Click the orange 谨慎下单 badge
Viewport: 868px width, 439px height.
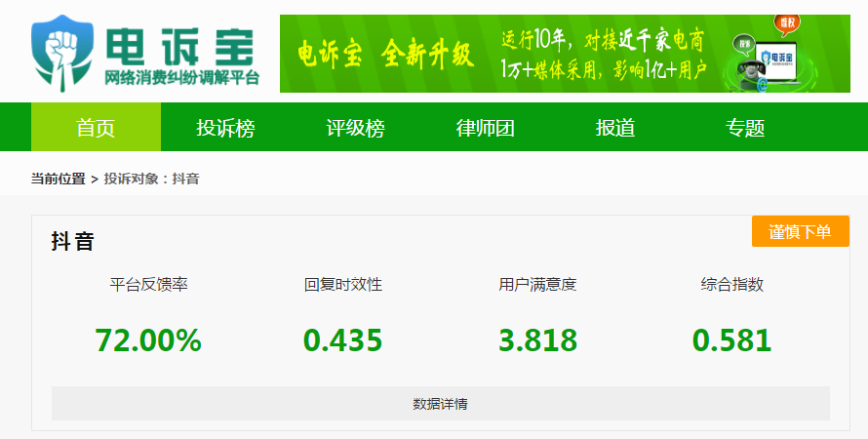(x=801, y=231)
